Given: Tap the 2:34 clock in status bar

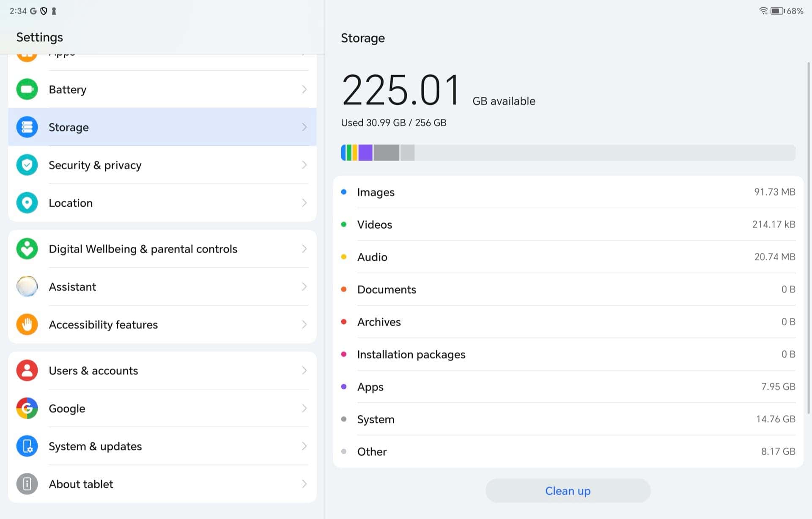Looking at the screenshot, I should (x=18, y=11).
